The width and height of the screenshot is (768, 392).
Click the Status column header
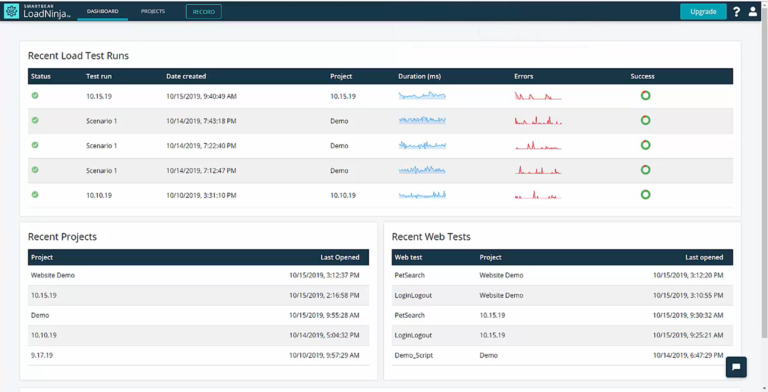(x=41, y=76)
